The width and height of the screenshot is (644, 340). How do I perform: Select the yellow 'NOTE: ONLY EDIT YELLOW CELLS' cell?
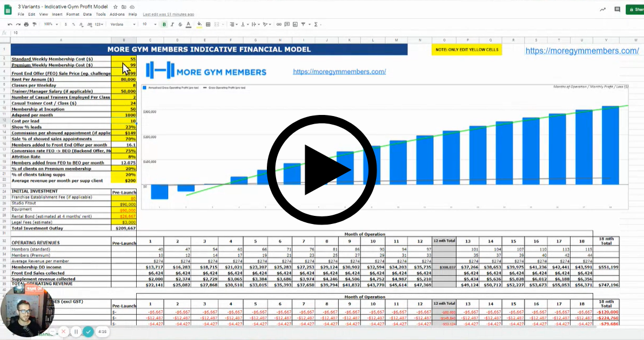(x=467, y=50)
